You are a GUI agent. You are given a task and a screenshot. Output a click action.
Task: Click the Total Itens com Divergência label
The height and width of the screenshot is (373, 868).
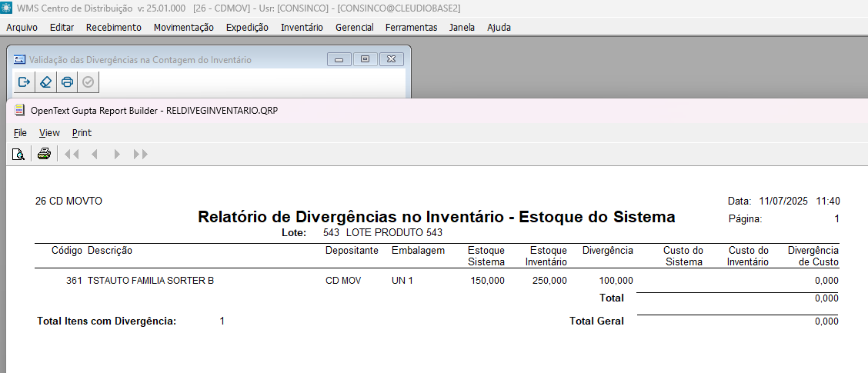coord(106,321)
